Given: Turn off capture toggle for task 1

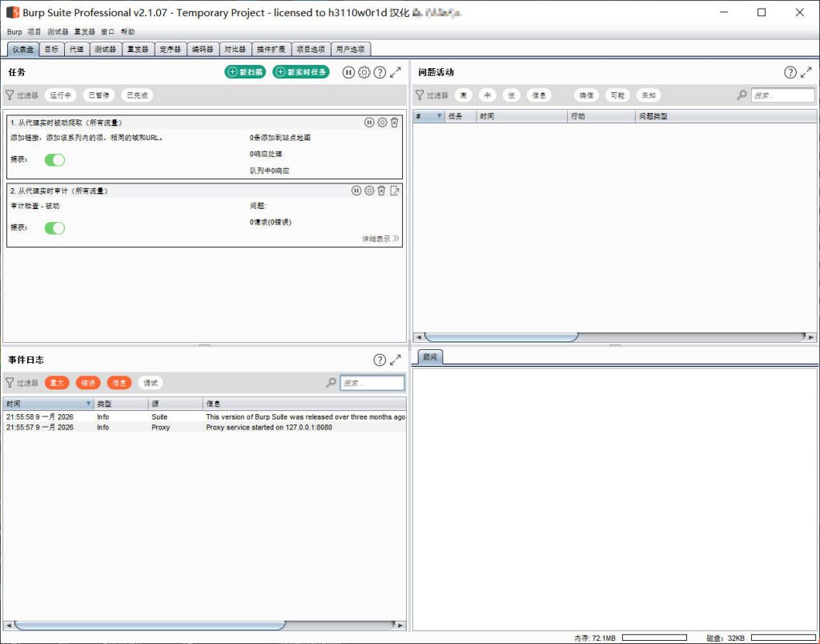Looking at the screenshot, I should point(54,159).
